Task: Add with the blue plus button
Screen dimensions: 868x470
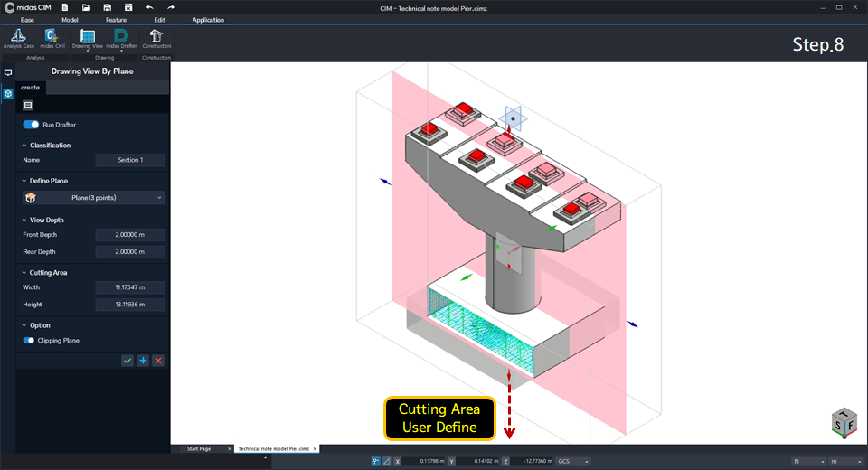Action: [143, 361]
